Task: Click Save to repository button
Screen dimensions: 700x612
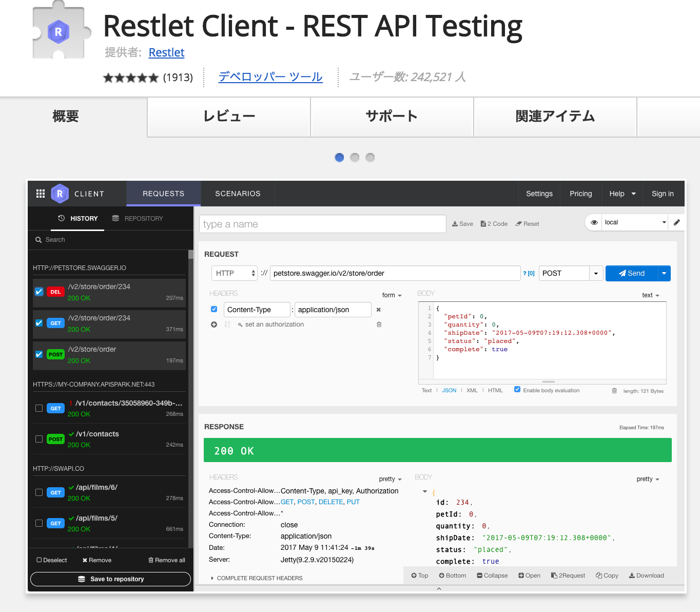Action: (x=110, y=579)
